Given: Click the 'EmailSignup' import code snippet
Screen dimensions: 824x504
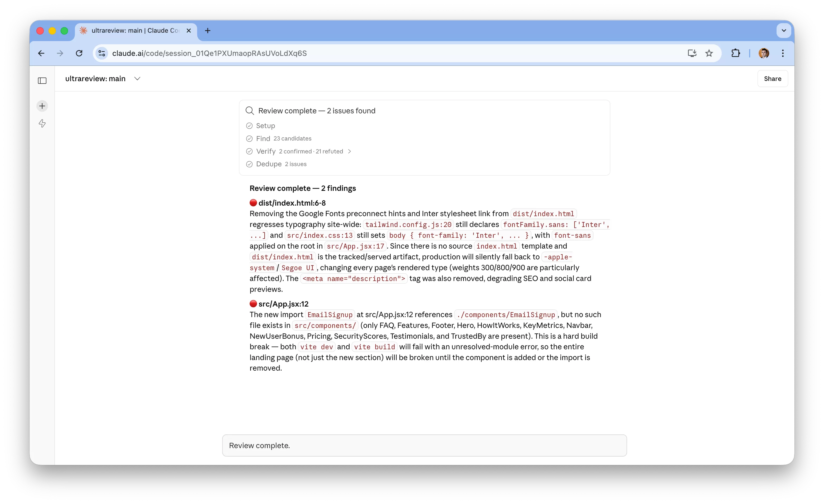Looking at the screenshot, I should pyautogui.click(x=330, y=315).
